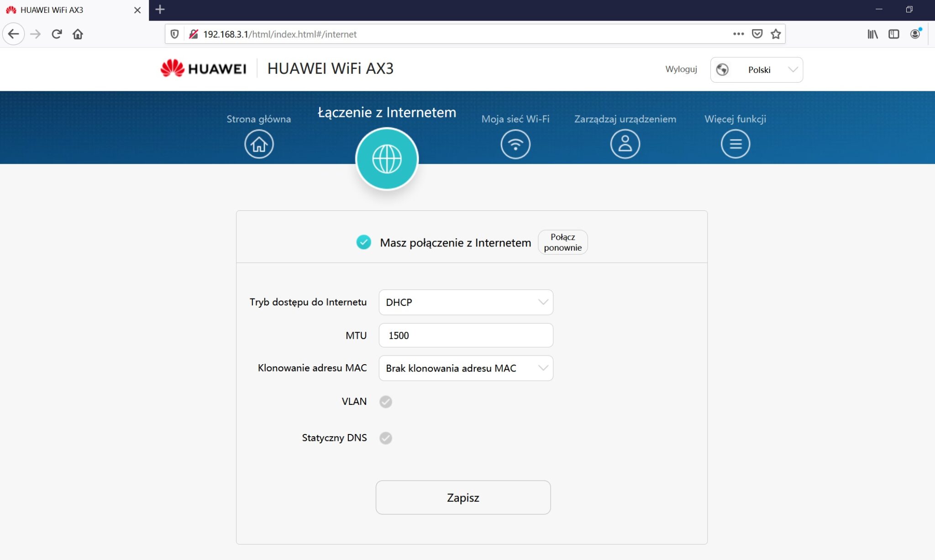The image size is (935, 560).
Task: Open the Firefox library icon
Action: 872,34
